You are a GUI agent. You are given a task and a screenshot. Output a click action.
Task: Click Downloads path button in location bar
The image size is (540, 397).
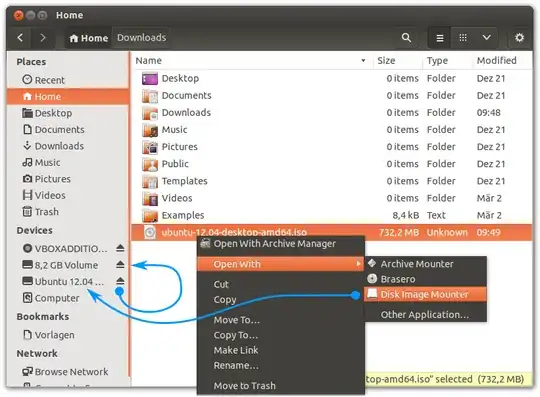[142, 38]
